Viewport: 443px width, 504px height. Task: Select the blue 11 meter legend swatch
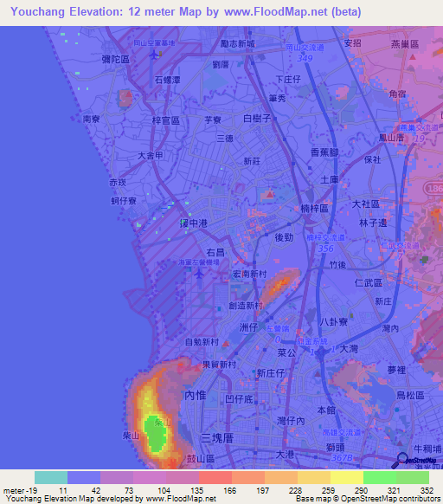[84, 477]
